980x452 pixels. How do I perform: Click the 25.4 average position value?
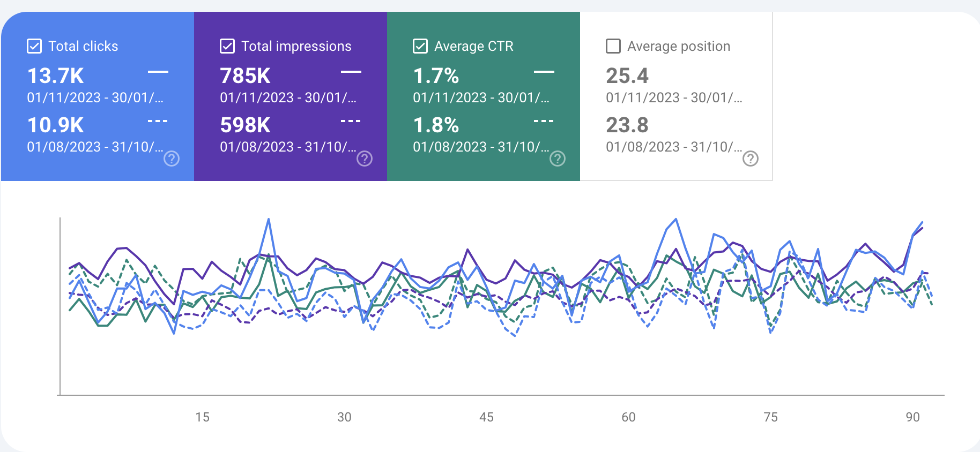tap(627, 76)
